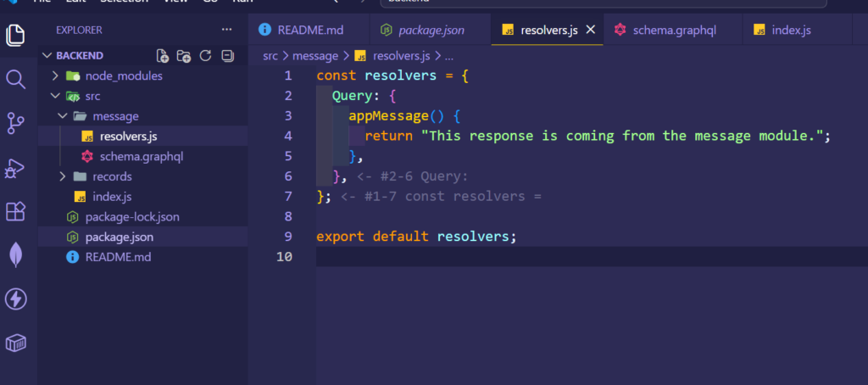Expand the node_modules folder

142,75
